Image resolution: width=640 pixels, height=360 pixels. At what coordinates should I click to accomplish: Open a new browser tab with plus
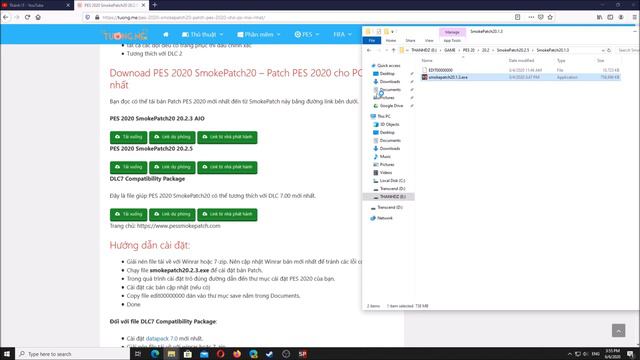(155, 5)
